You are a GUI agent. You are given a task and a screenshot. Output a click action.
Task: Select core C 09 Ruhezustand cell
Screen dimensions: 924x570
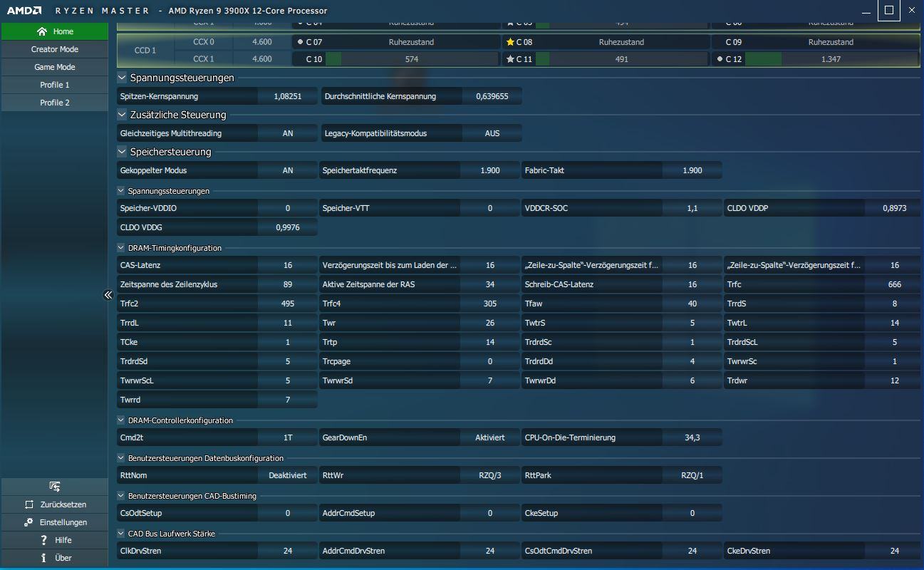pyautogui.click(x=816, y=42)
